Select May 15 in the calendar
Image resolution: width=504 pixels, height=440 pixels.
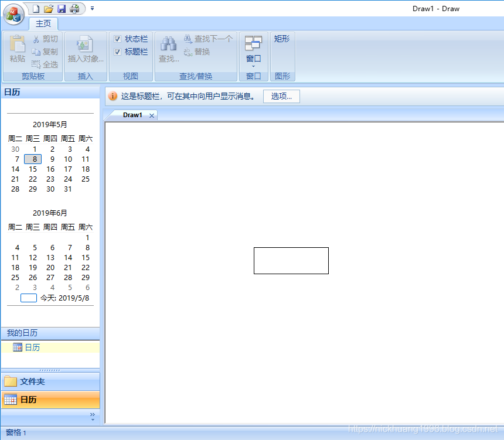[33, 169]
